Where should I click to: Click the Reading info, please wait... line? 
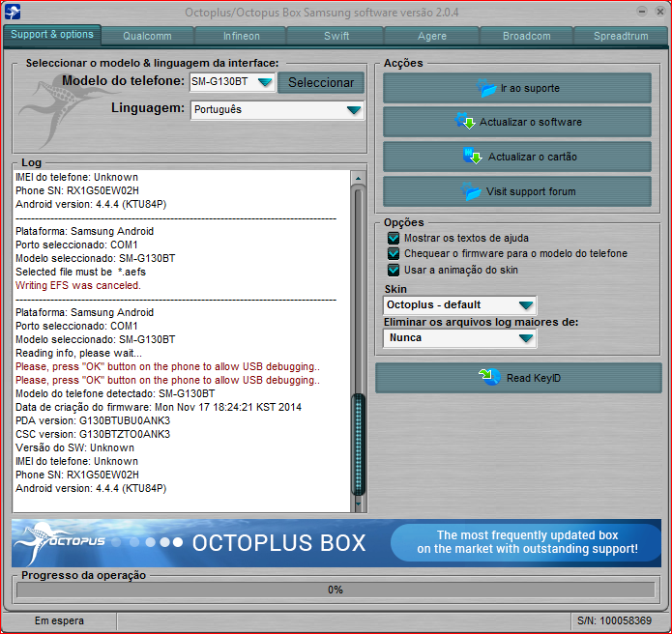pos(78,353)
